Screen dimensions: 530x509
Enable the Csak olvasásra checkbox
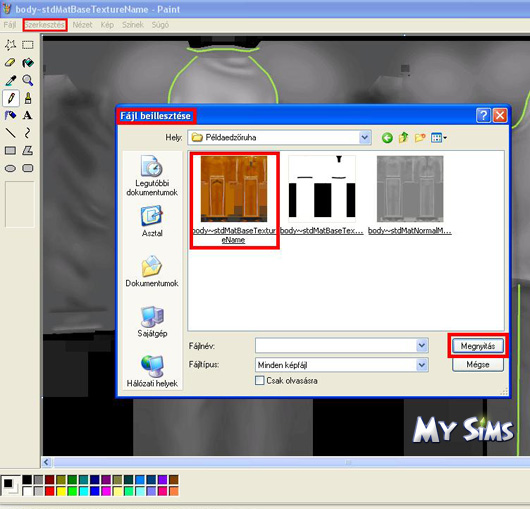click(260, 381)
